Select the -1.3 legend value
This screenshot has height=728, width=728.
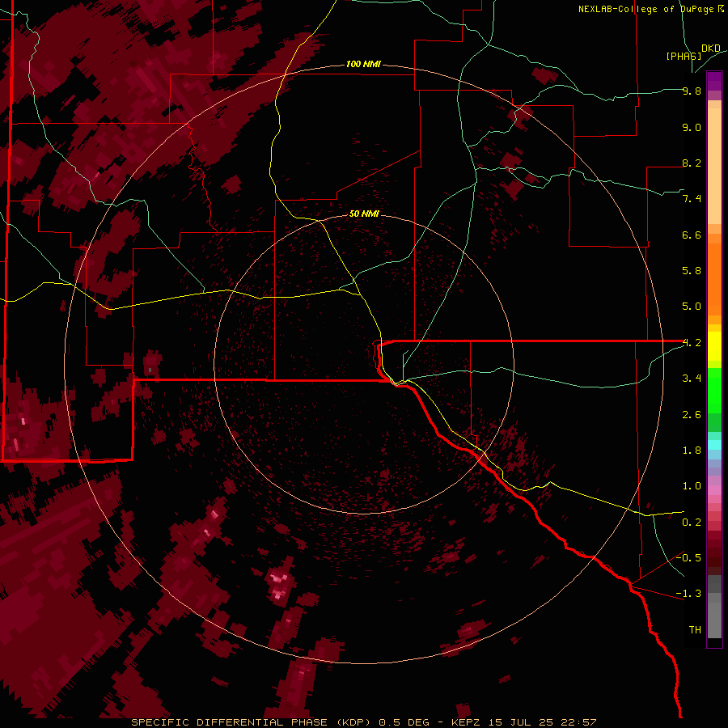coord(688,594)
